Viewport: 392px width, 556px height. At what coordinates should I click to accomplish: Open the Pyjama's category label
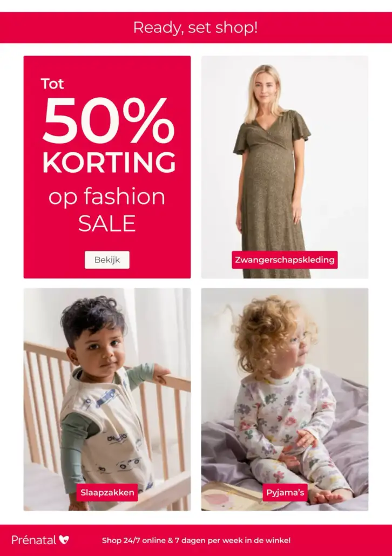[x=285, y=492]
